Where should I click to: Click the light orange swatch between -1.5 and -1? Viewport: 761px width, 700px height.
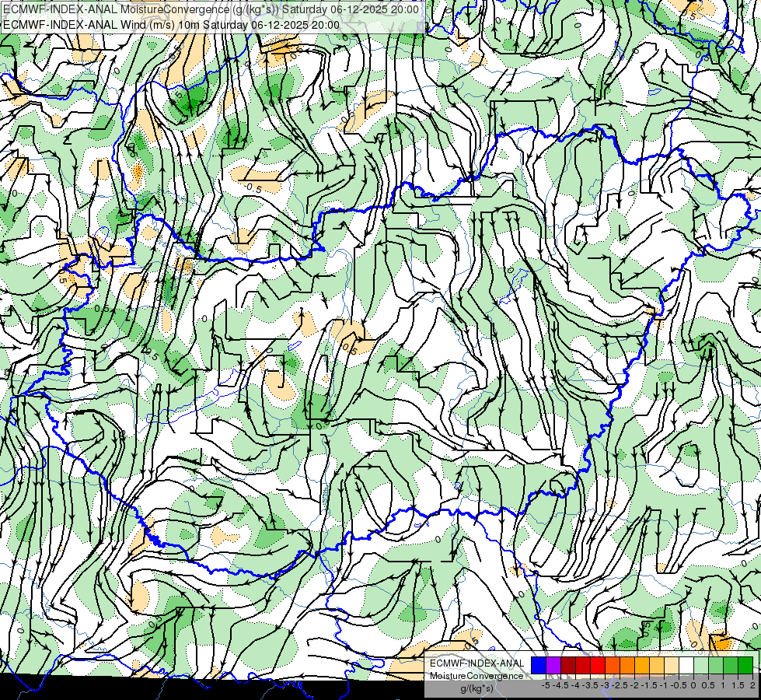pos(657,665)
